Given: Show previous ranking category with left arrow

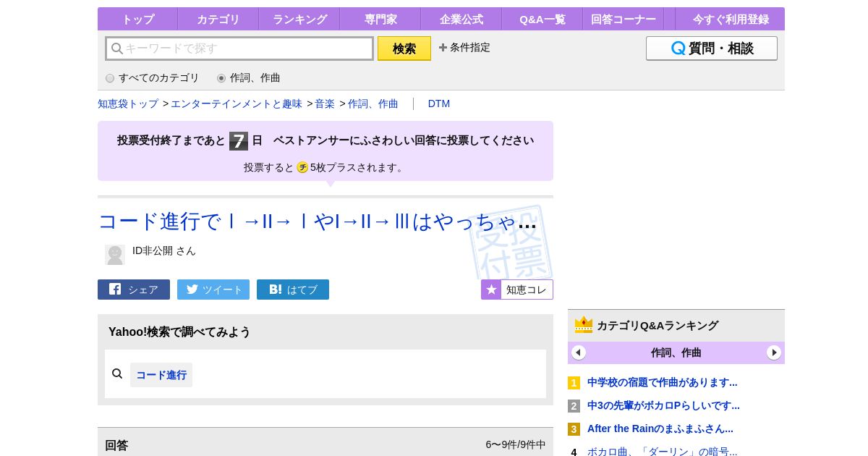Looking at the screenshot, I should tap(579, 352).
